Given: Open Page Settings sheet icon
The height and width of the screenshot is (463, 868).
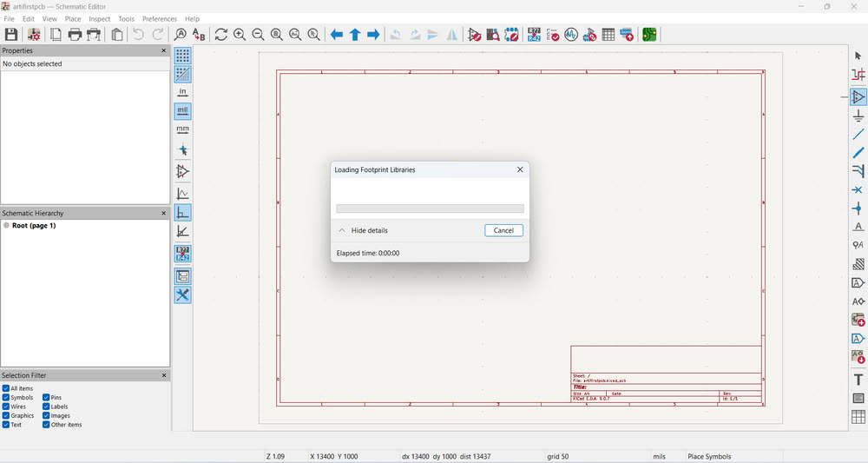Looking at the screenshot, I should tap(56, 35).
